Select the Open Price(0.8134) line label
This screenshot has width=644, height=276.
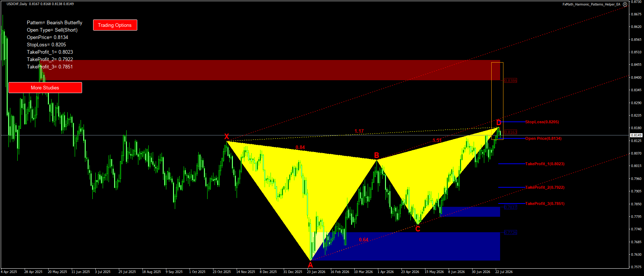544,138
